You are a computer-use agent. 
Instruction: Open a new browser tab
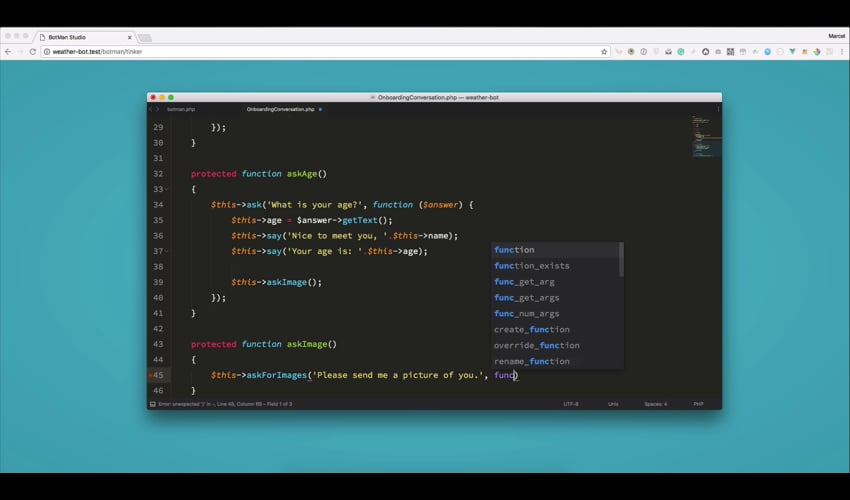(145, 37)
